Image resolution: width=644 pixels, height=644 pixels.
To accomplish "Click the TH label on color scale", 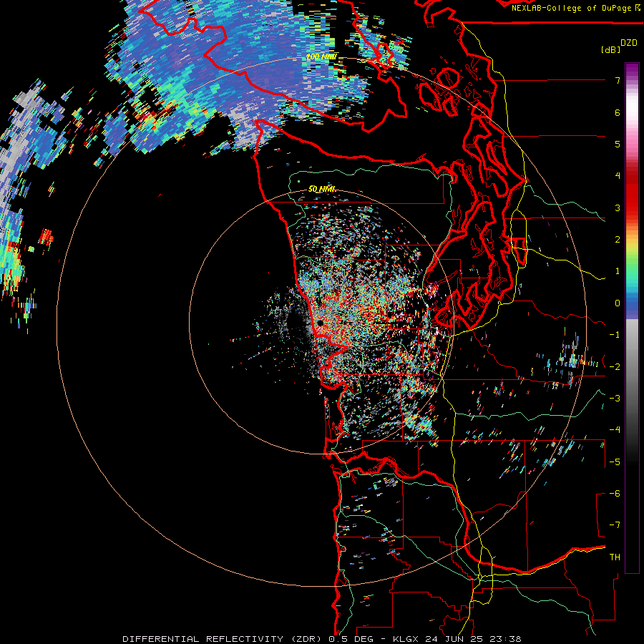I will pos(615,557).
